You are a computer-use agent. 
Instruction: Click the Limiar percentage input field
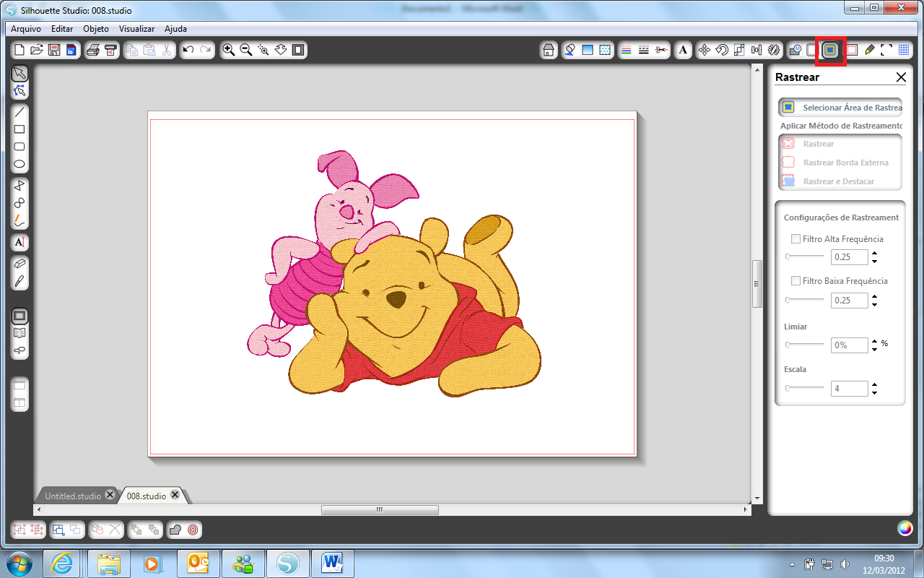pos(849,345)
